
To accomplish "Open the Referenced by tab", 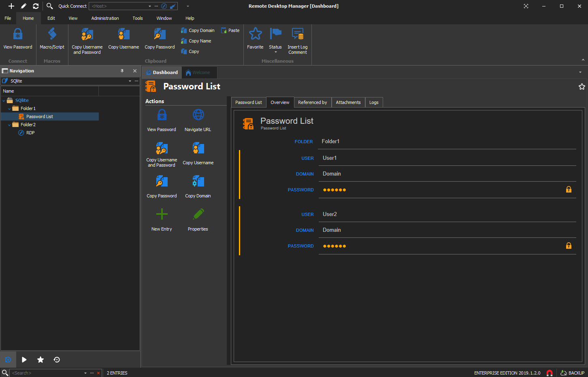I will pyautogui.click(x=313, y=102).
